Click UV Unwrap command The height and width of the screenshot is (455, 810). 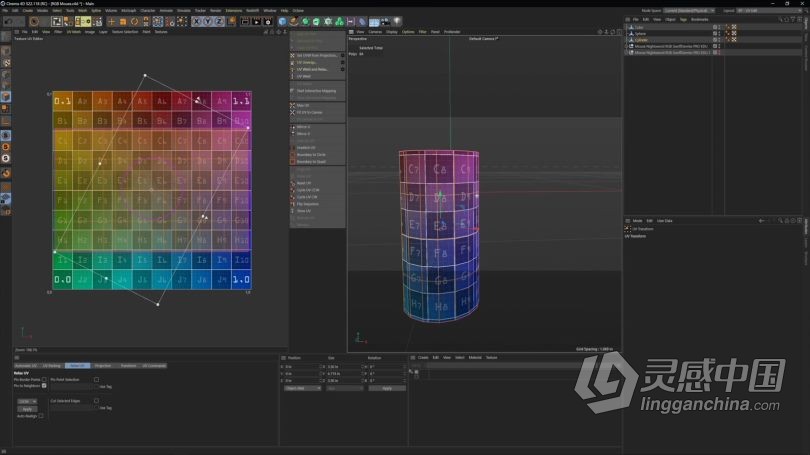click(x=306, y=62)
